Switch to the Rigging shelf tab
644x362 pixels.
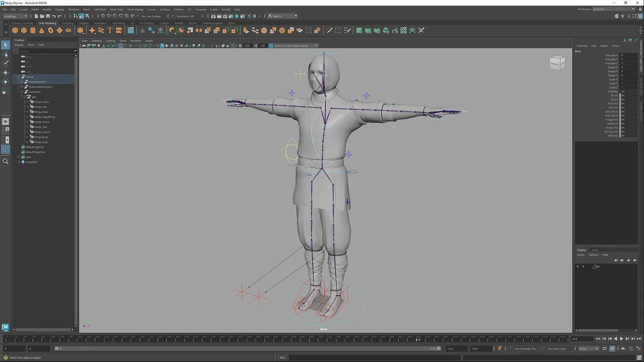[x=84, y=23]
